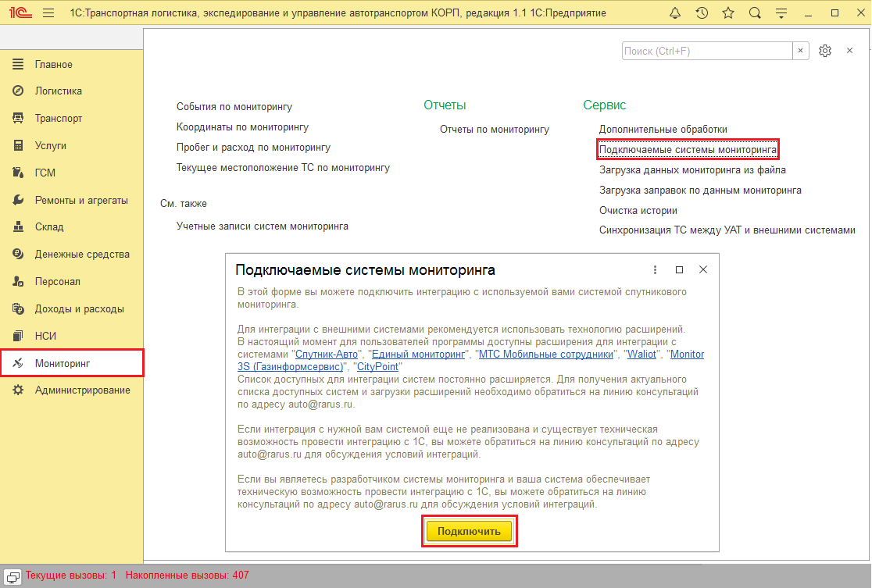Expand the title bar service dropdown arrow

pos(780,13)
